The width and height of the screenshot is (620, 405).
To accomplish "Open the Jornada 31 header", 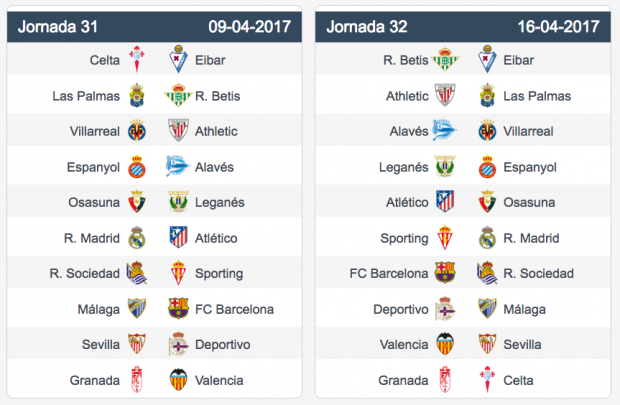I will tap(154, 26).
